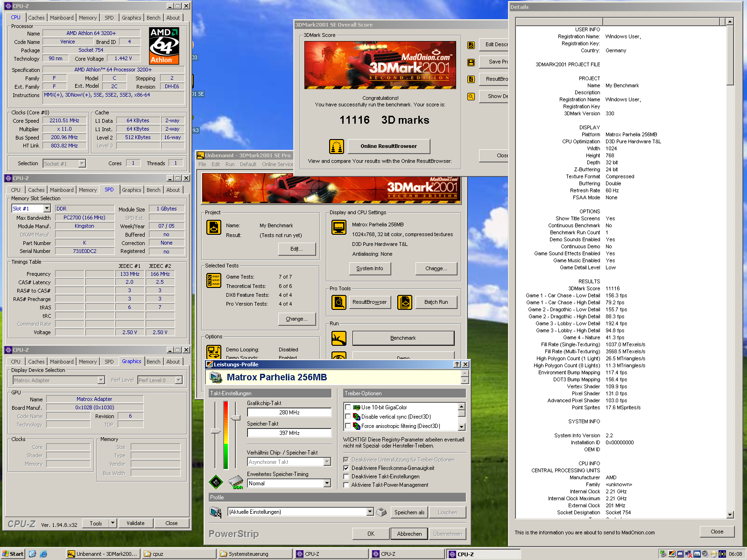Click the Grafikchip-Takt slider handle on the left

click(216, 431)
